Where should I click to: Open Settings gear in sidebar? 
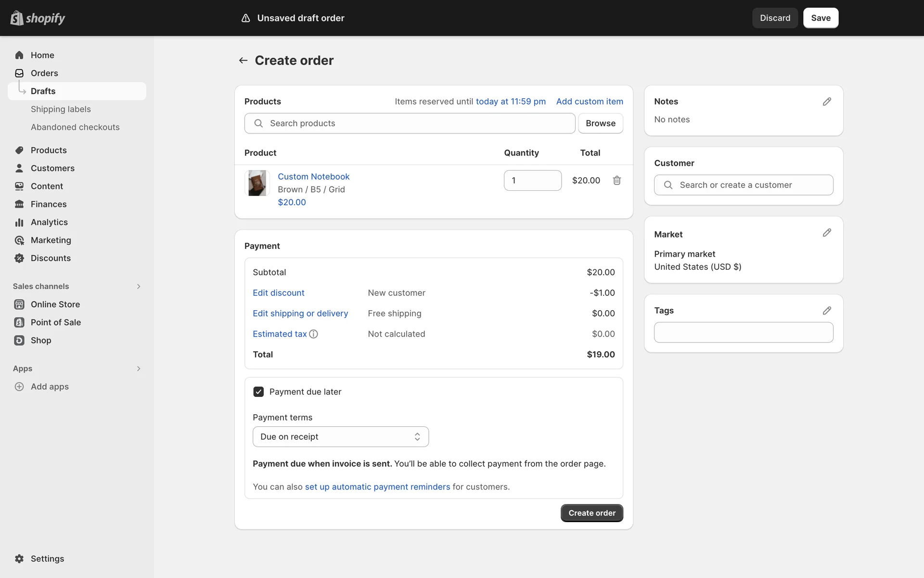[x=19, y=558]
